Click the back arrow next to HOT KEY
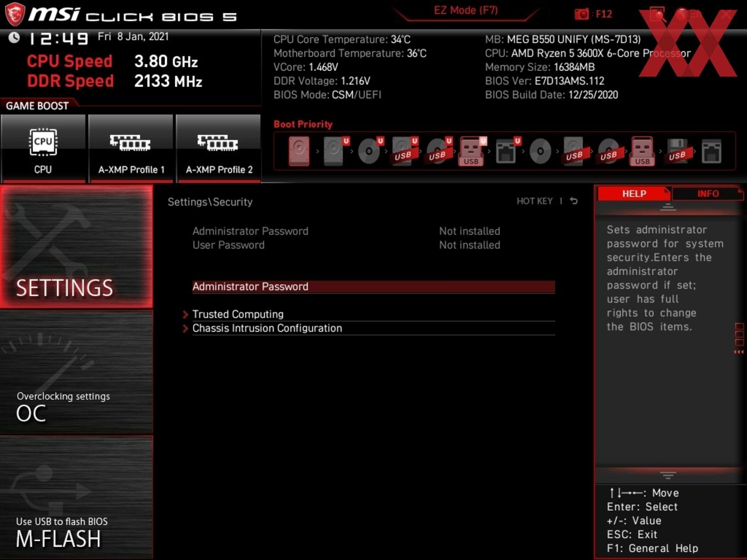This screenshot has width=747, height=560. tap(573, 201)
